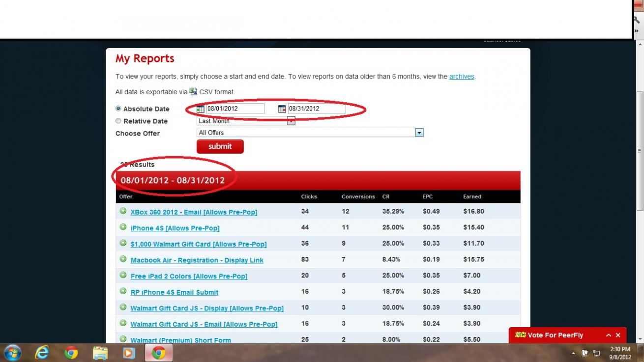This screenshot has width=644, height=362.
Task: Open Walmart Gift Card JS - Display link
Action: pyautogui.click(x=207, y=308)
